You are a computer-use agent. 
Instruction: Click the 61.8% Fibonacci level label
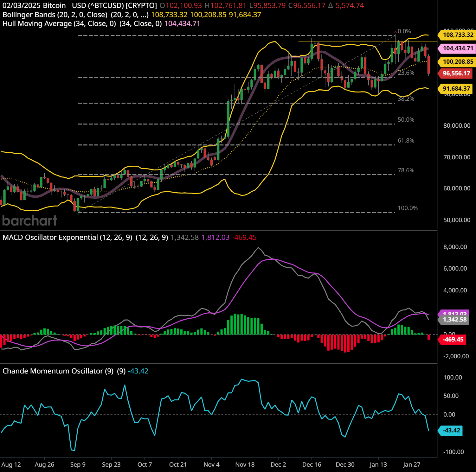[x=406, y=141]
